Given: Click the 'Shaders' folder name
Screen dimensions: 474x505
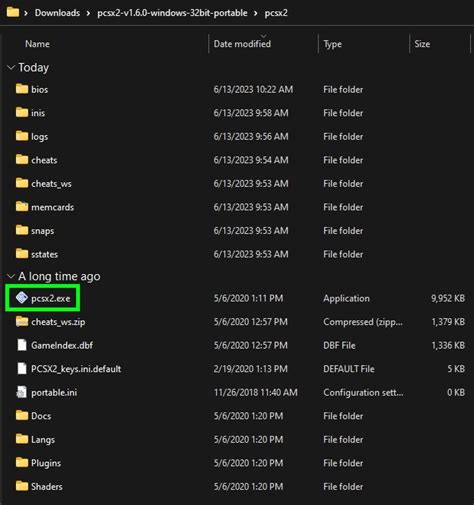Looking at the screenshot, I should point(47,487).
